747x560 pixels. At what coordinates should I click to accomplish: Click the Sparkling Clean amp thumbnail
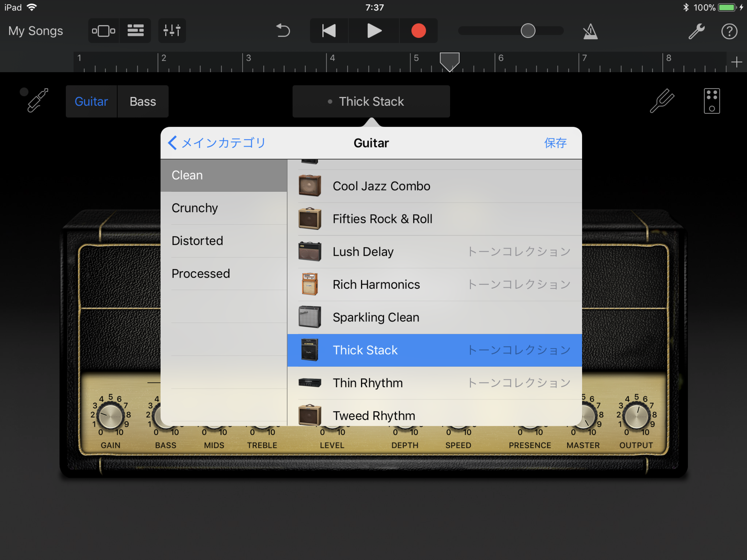pyautogui.click(x=310, y=317)
